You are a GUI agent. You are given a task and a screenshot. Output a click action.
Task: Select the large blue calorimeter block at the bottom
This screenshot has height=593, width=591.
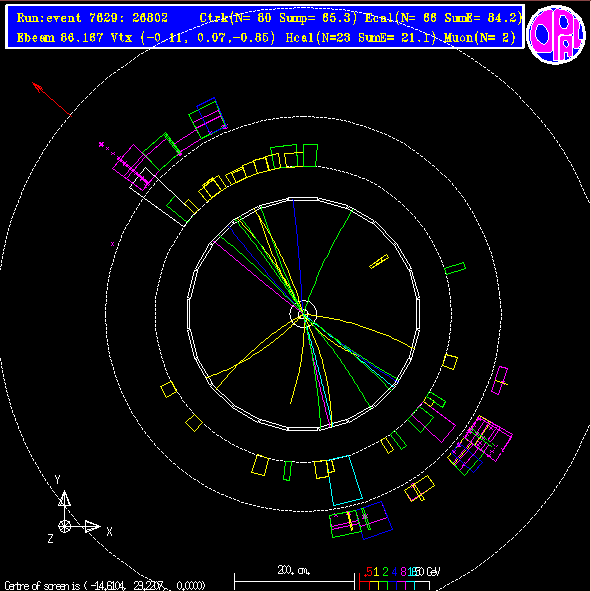[376, 520]
